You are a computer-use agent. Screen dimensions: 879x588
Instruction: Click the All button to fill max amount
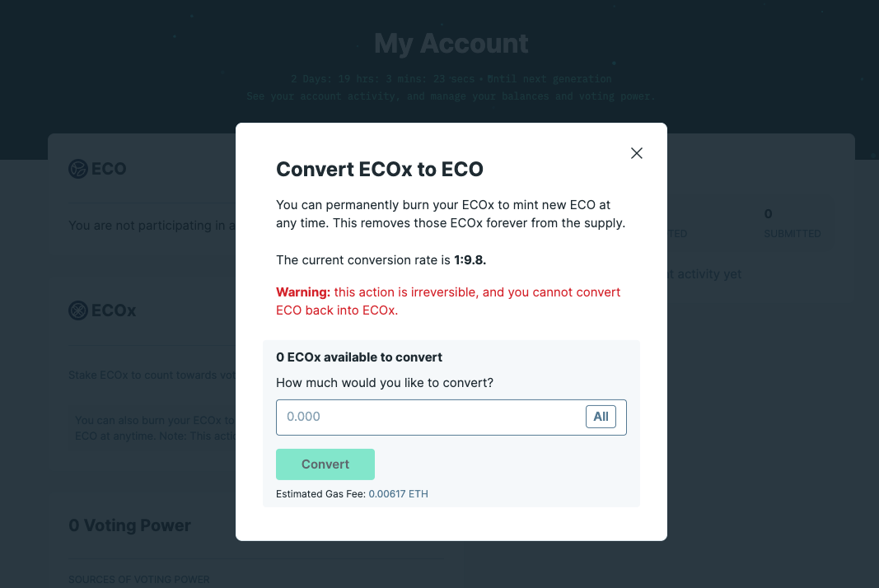point(601,416)
